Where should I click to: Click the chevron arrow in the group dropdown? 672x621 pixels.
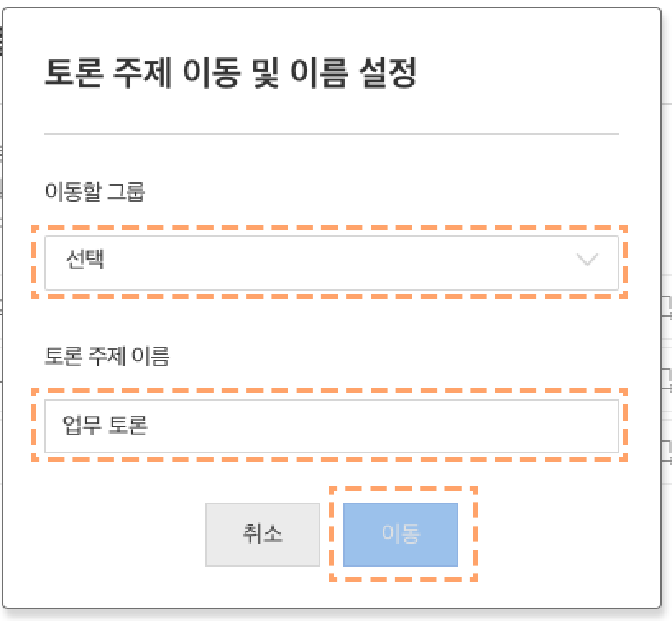[x=587, y=260]
